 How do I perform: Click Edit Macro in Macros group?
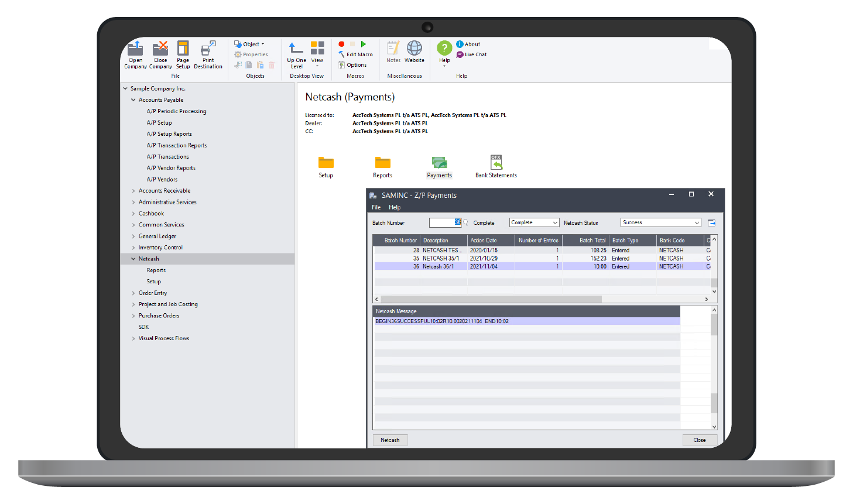coord(355,54)
